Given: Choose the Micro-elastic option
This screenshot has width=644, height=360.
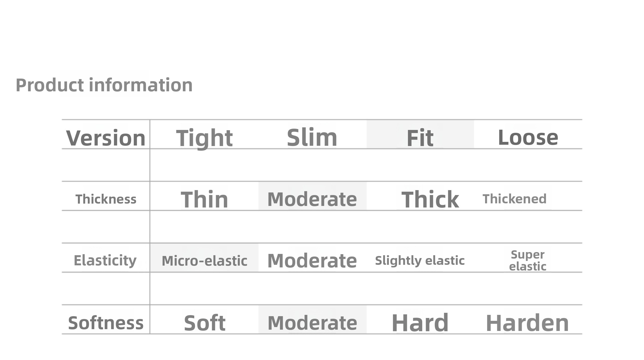Looking at the screenshot, I should click(x=204, y=261).
